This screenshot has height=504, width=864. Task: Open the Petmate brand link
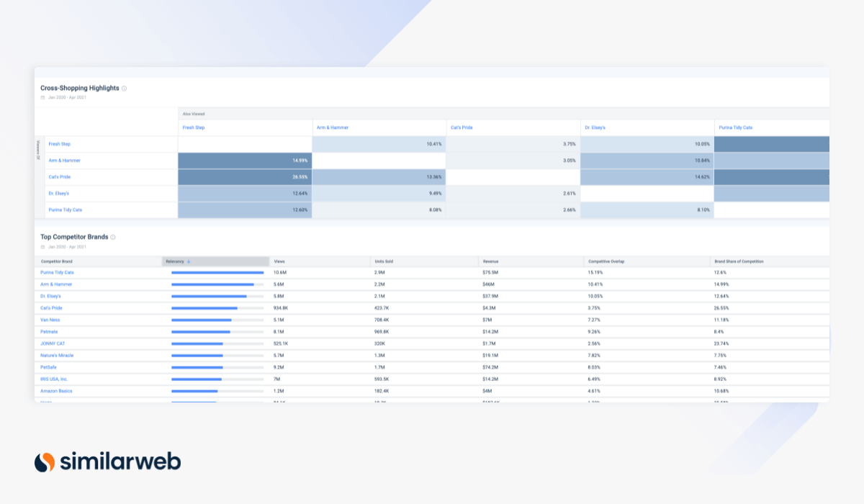click(49, 332)
